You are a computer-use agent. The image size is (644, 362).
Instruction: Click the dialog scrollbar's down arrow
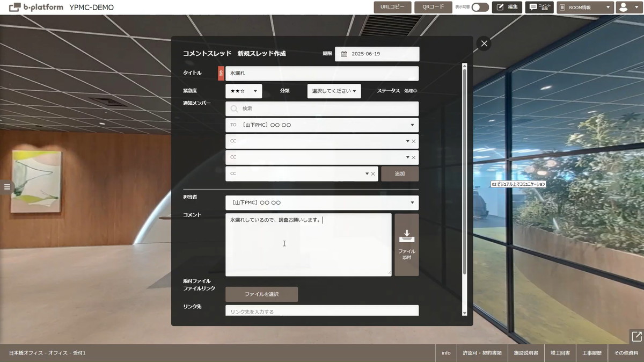[464, 313]
